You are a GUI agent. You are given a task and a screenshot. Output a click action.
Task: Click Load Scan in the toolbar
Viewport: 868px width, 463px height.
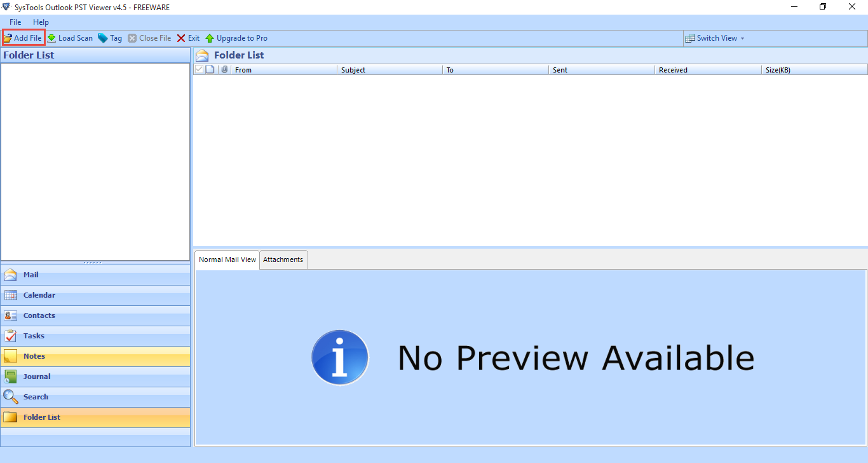[x=70, y=38]
